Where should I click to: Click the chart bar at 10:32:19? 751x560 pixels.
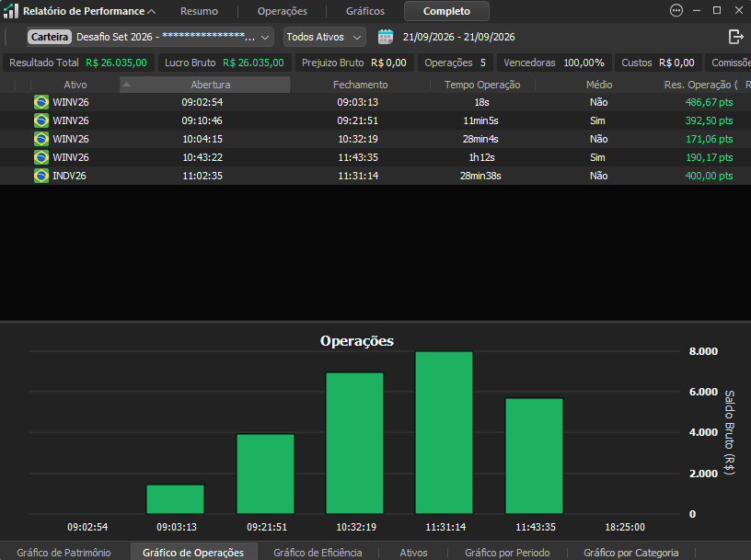[355, 443]
